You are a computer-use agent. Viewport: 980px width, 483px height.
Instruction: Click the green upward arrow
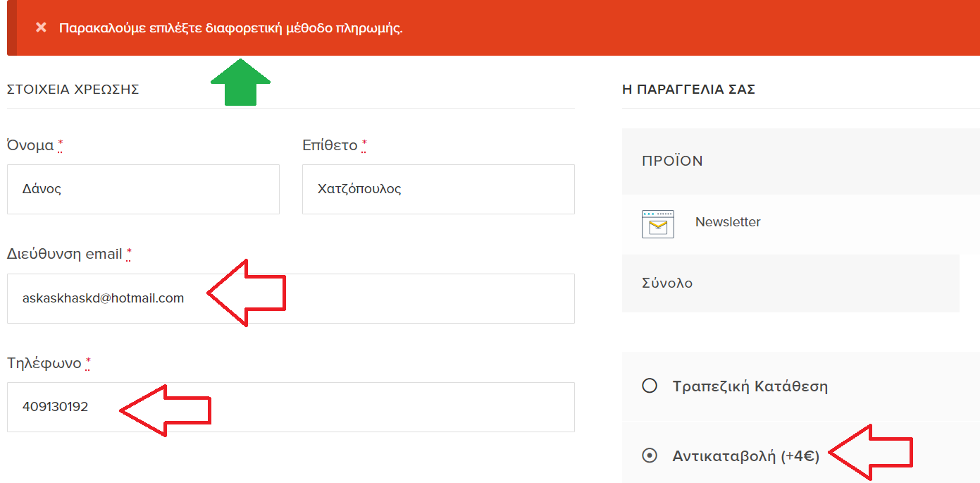point(241,83)
